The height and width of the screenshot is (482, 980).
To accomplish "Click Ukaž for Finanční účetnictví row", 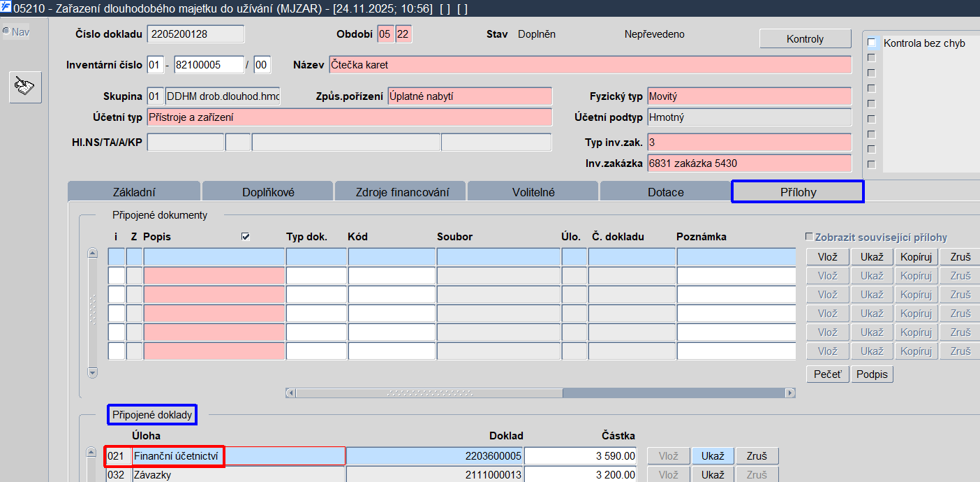I will [x=713, y=456].
